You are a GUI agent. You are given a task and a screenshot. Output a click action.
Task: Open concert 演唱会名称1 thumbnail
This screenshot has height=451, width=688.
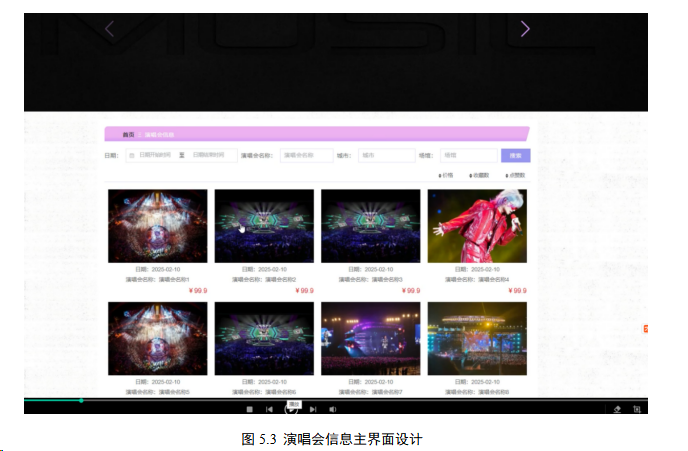pos(158,226)
